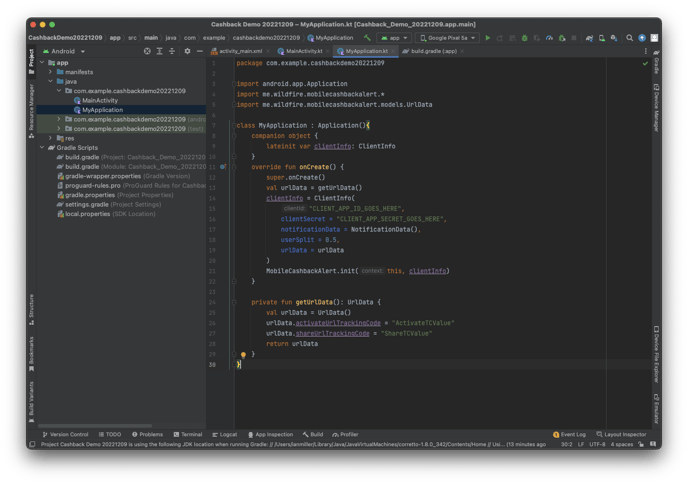Open the Terminal tool window
Viewport: 688px width, 484px height.
(x=187, y=435)
